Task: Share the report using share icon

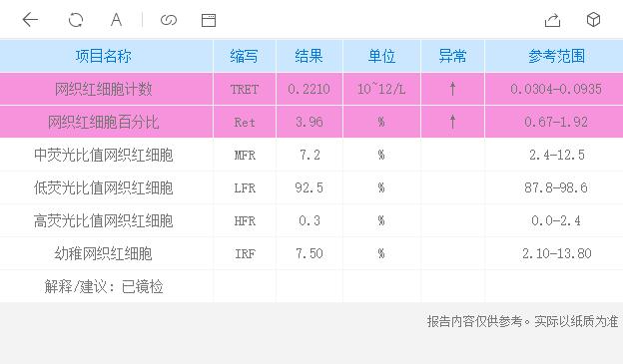Action: click(x=552, y=20)
